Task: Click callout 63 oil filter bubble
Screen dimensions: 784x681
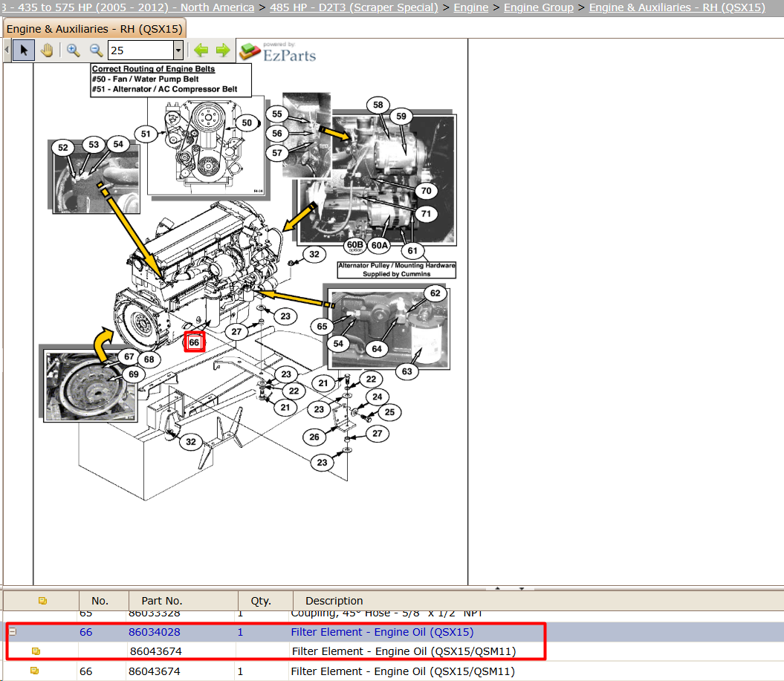Action: pos(407,372)
